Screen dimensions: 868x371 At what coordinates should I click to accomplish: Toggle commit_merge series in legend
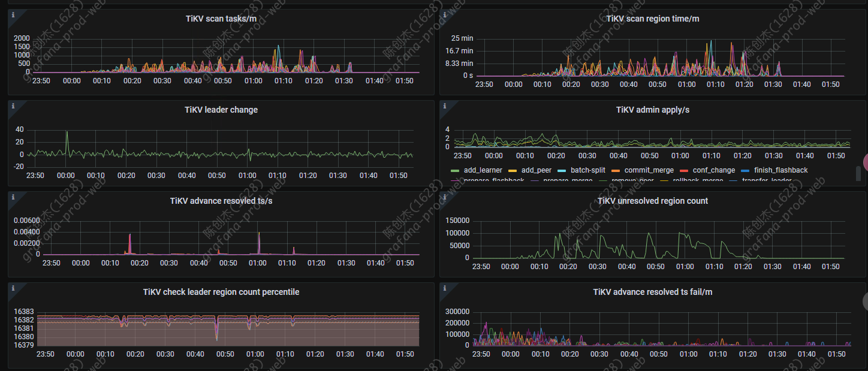[649, 170]
